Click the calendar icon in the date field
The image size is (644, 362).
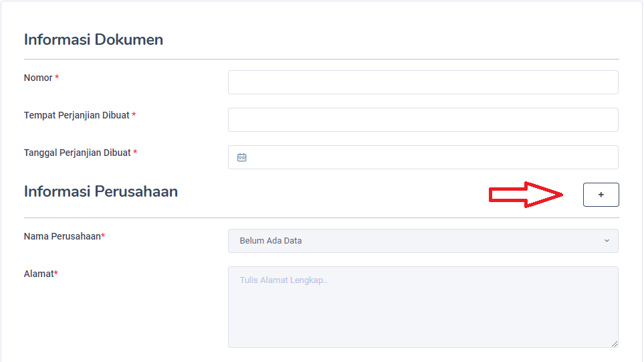242,157
